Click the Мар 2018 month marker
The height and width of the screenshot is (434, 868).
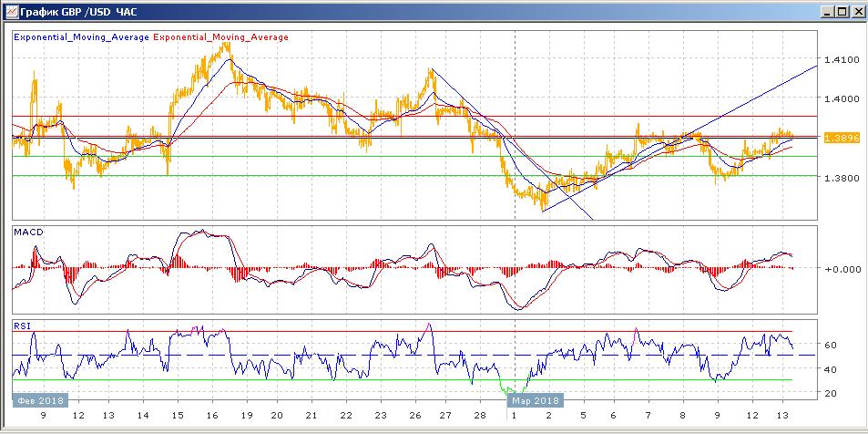[534, 399]
